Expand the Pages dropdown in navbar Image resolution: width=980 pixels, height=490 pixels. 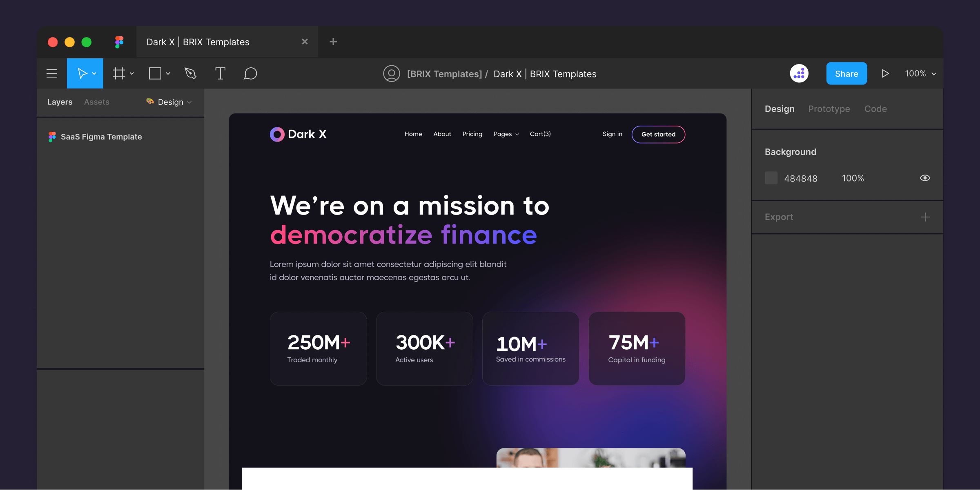[x=506, y=134]
